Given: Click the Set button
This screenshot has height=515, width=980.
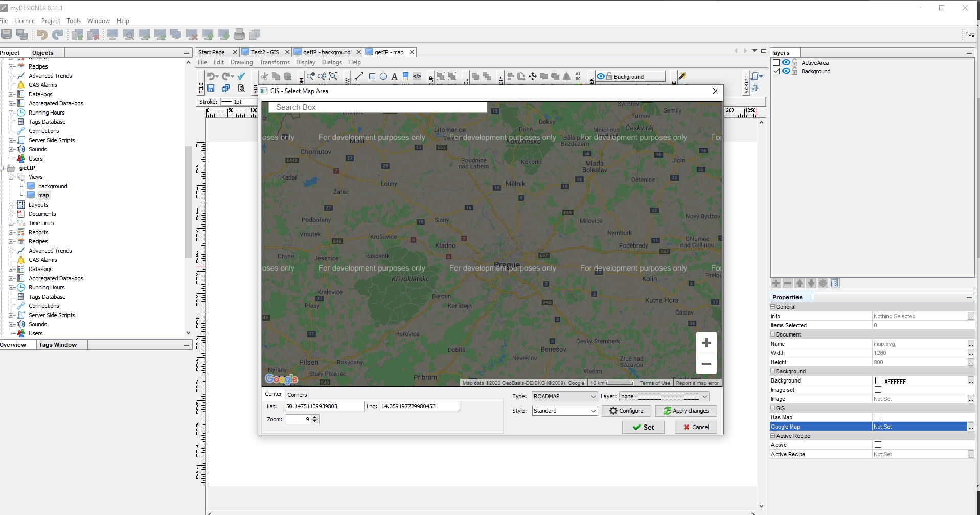Looking at the screenshot, I should point(643,427).
